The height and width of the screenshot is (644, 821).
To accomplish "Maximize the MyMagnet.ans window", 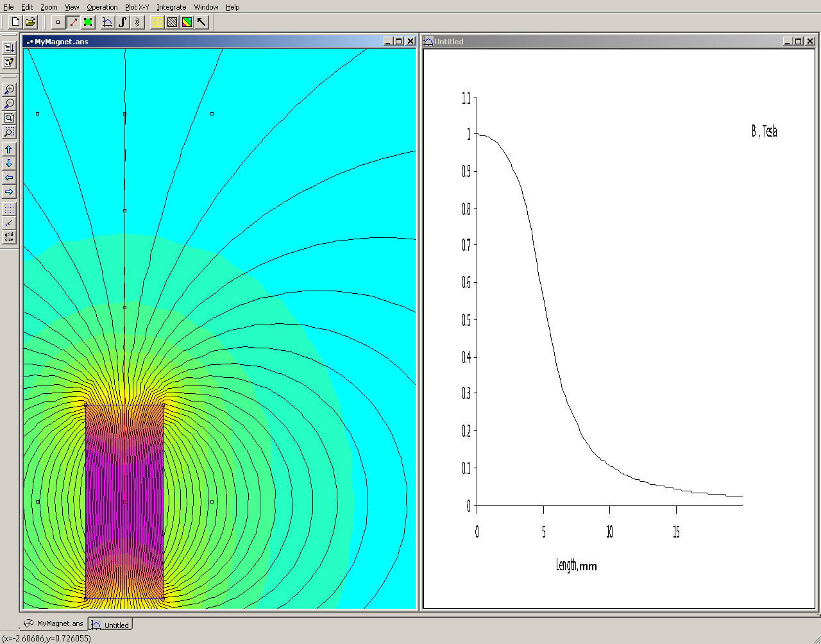I will tap(399, 41).
